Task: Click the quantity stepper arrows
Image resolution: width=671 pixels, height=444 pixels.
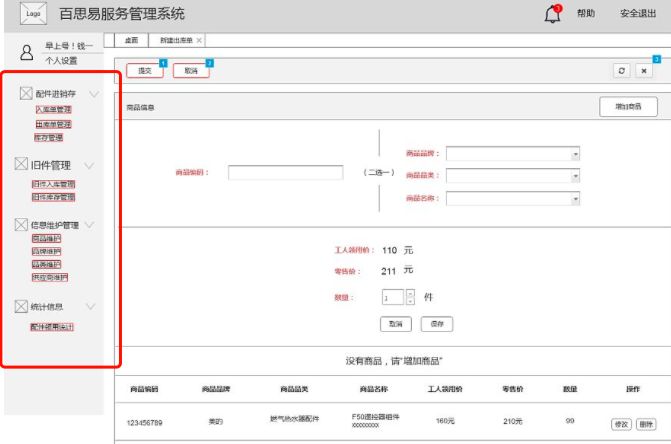Action: (410, 297)
